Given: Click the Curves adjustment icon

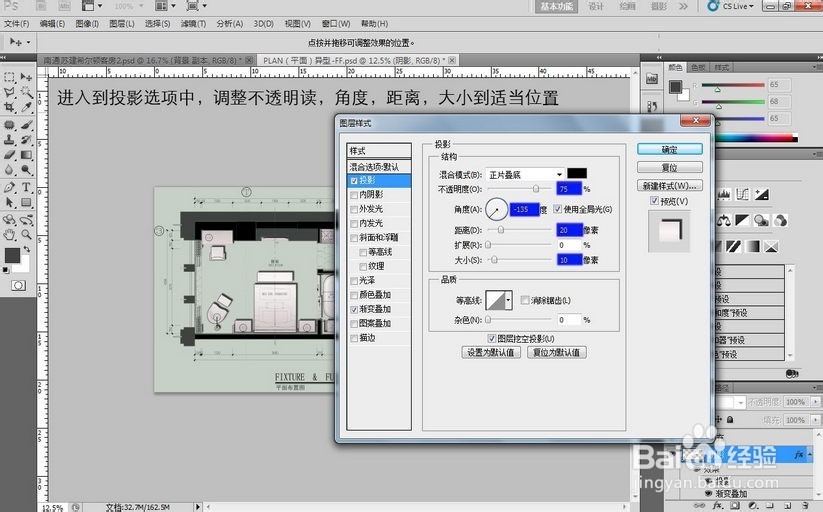Looking at the screenshot, I should tap(743, 194).
